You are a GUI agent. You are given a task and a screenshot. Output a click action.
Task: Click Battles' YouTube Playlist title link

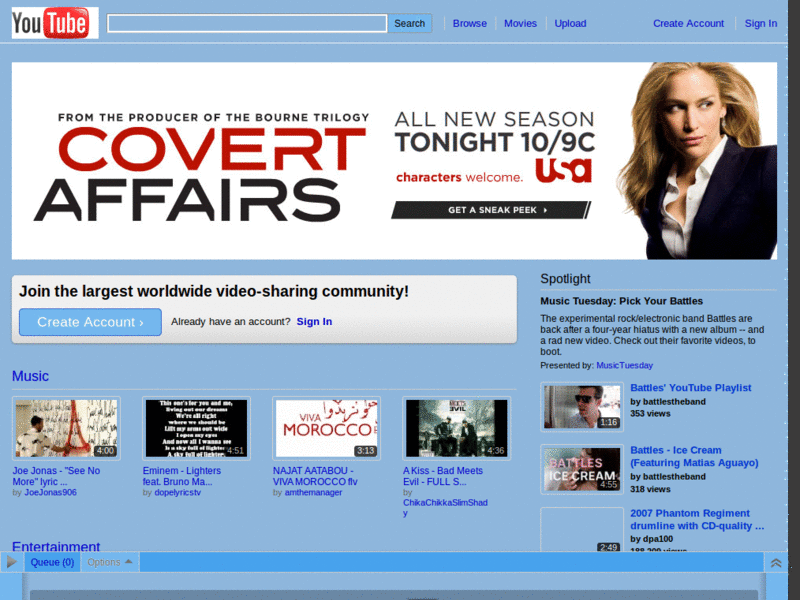point(690,388)
